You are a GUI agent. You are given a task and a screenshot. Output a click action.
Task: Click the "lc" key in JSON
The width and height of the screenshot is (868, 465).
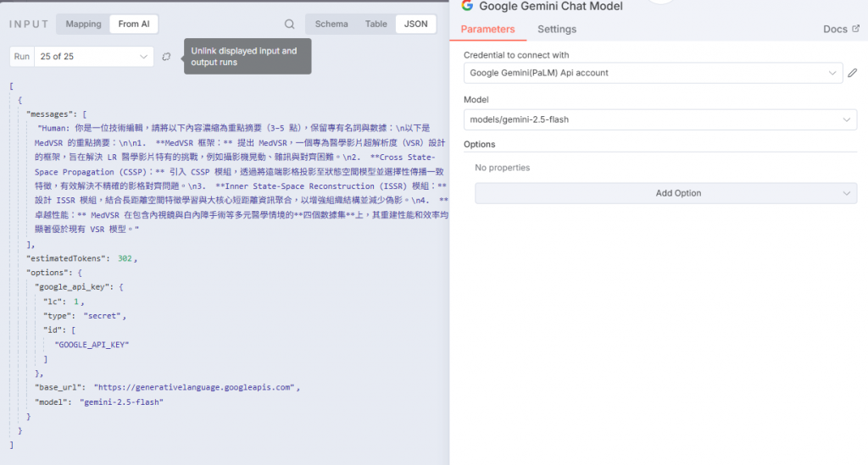point(53,302)
